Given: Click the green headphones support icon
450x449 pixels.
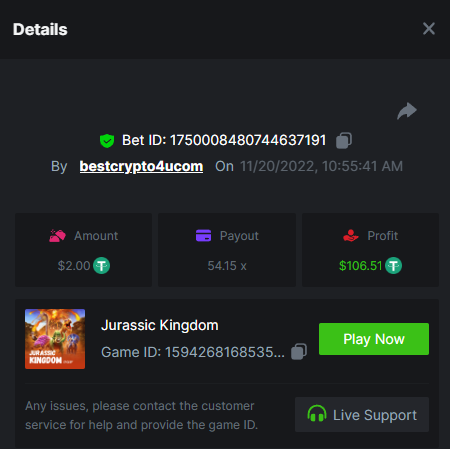Looking at the screenshot, I should coord(317,414).
